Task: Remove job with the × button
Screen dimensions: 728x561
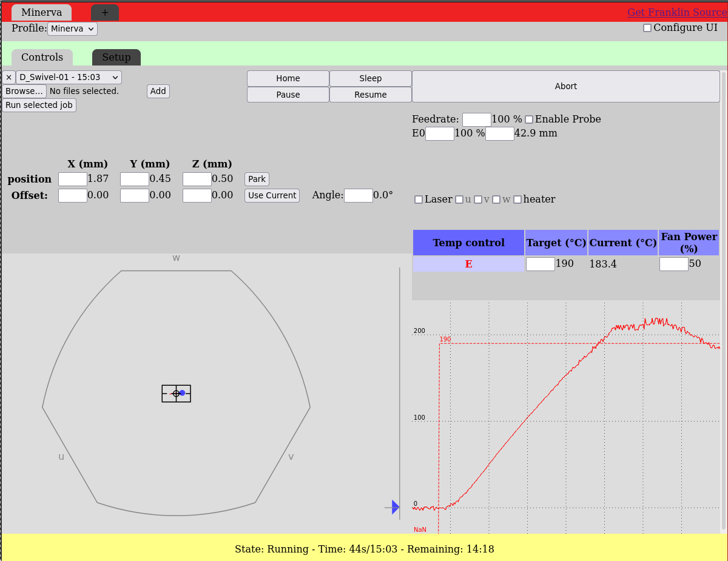Action: pyautogui.click(x=8, y=77)
